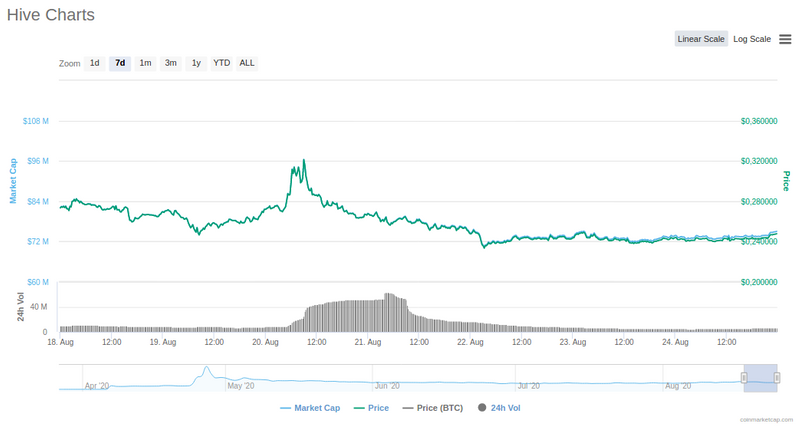
Task: Toggle the Price (BTC) legend series
Action: pos(433,408)
